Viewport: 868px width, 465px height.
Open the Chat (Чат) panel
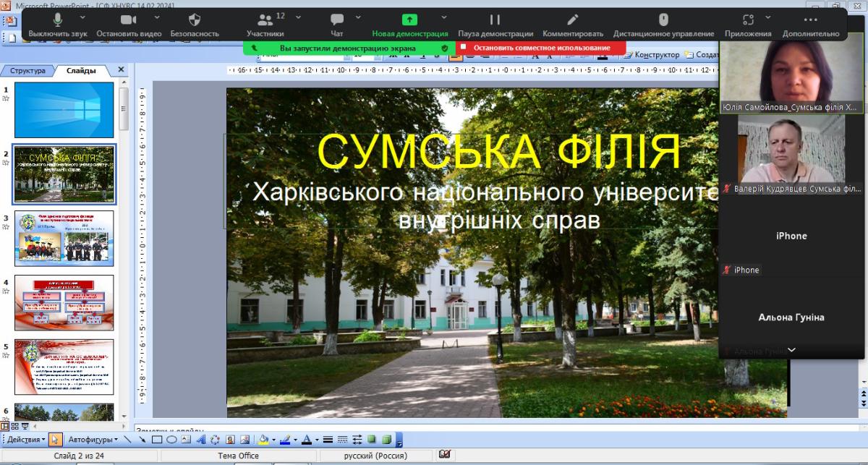click(x=336, y=20)
